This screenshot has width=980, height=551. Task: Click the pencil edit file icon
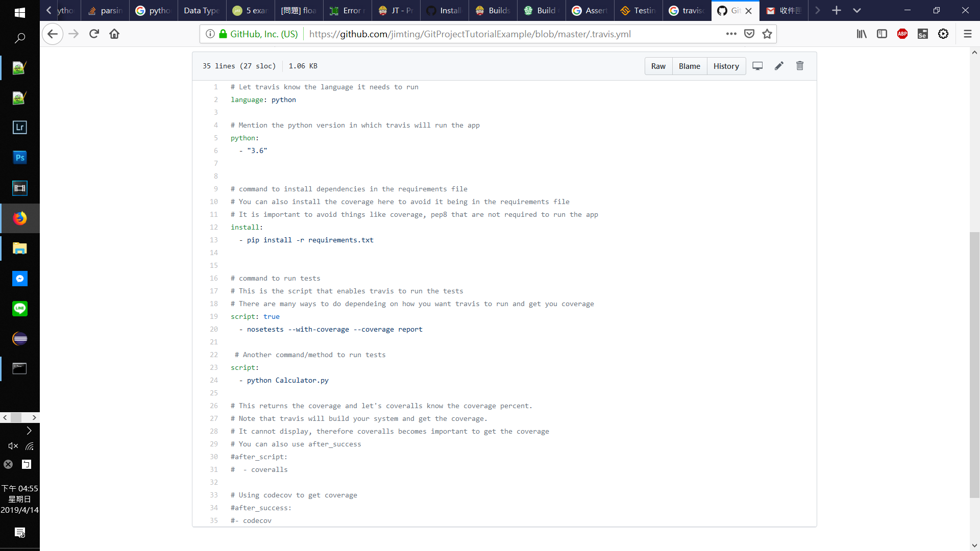[779, 66]
